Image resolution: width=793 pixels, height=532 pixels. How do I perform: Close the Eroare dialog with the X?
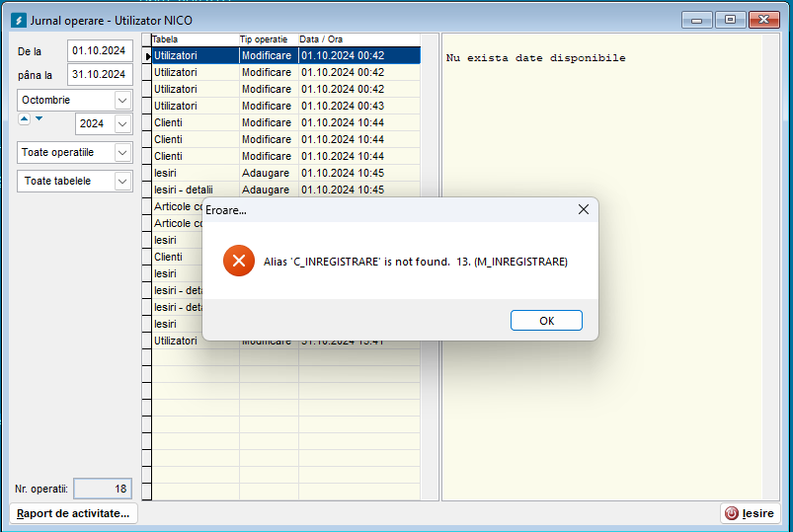[x=583, y=209]
